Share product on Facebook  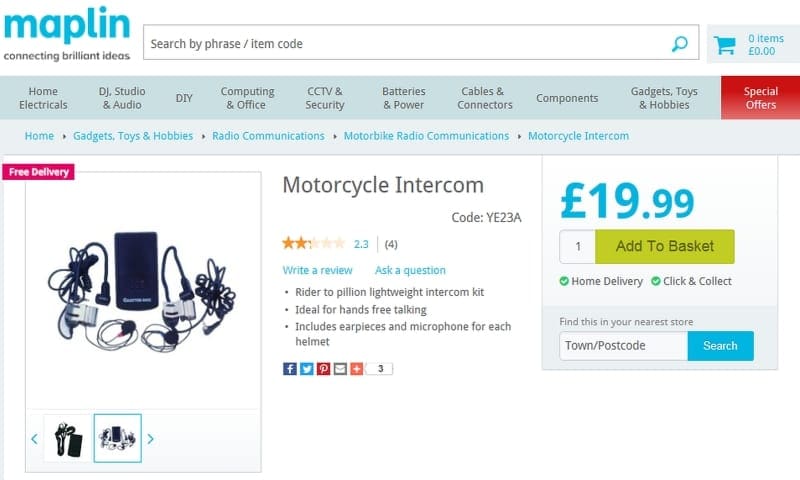point(289,368)
